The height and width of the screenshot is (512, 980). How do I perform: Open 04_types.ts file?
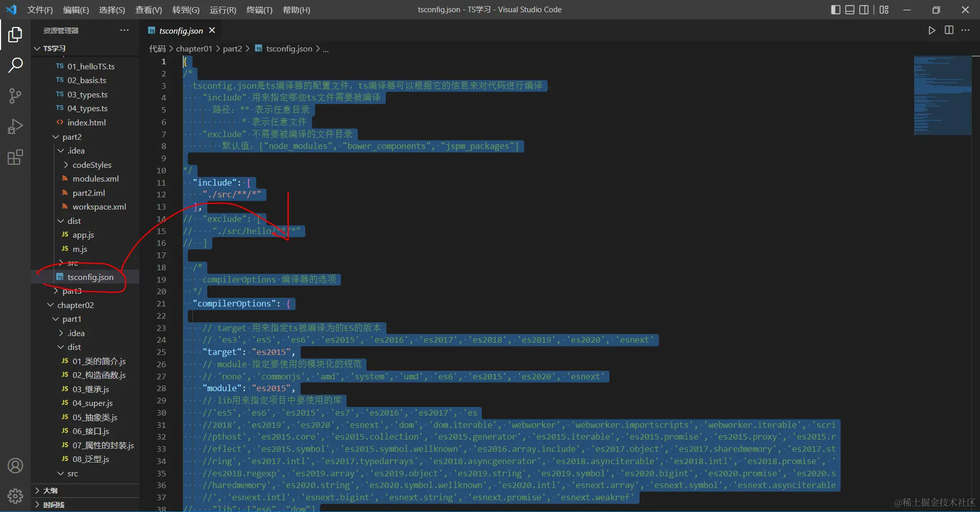(87, 109)
